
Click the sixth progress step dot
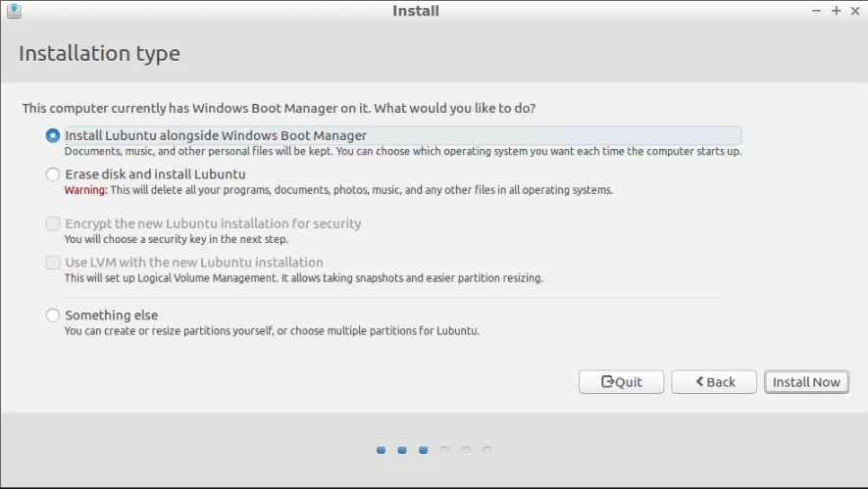(486, 450)
